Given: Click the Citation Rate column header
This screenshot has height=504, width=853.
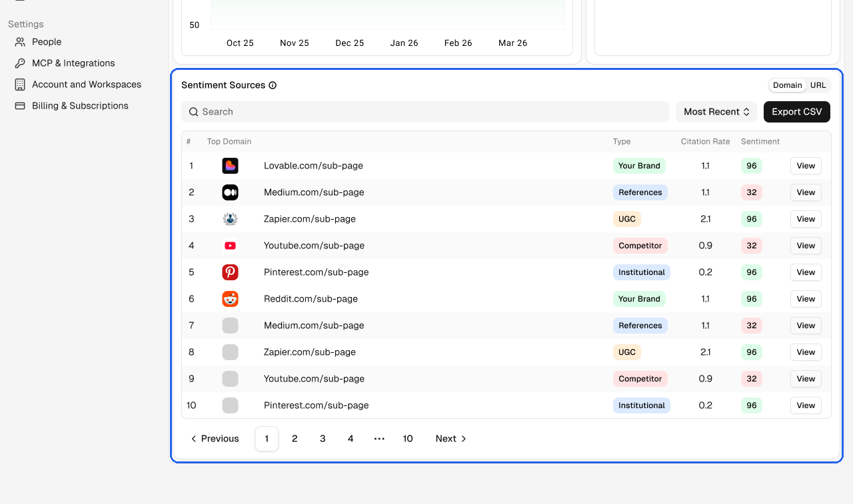Looking at the screenshot, I should [706, 142].
